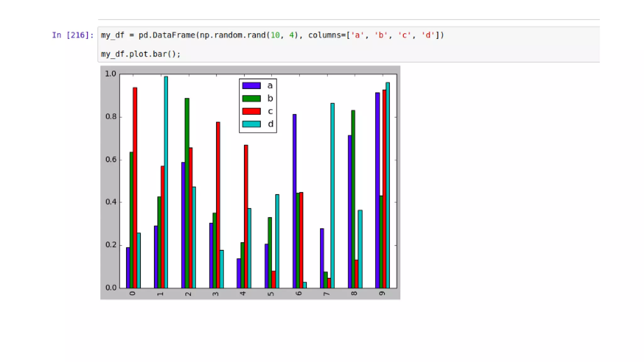Click legend label 'c'

270,111
